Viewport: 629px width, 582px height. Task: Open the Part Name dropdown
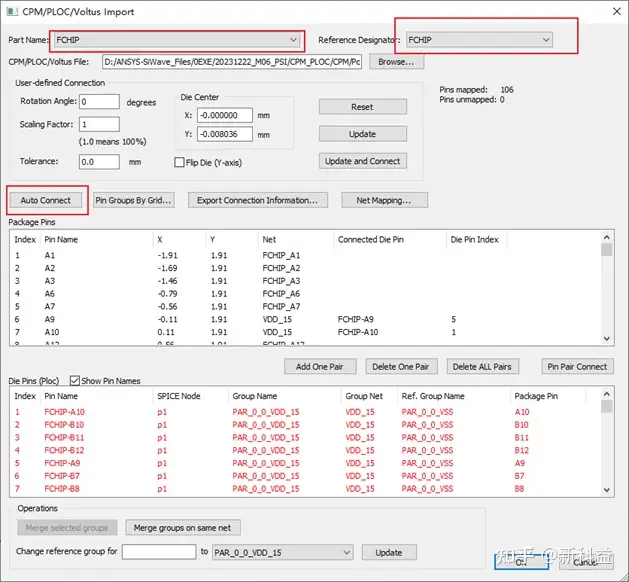click(x=177, y=40)
